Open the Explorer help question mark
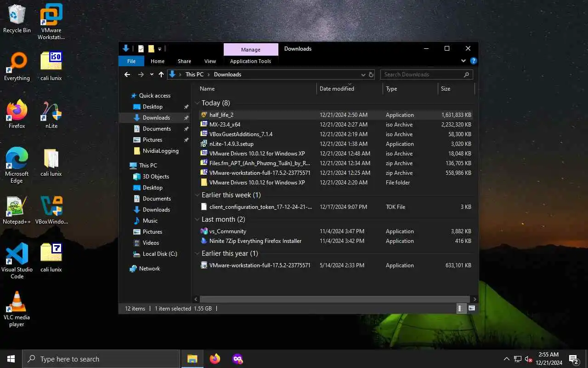The width and height of the screenshot is (588, 368). 474,61
